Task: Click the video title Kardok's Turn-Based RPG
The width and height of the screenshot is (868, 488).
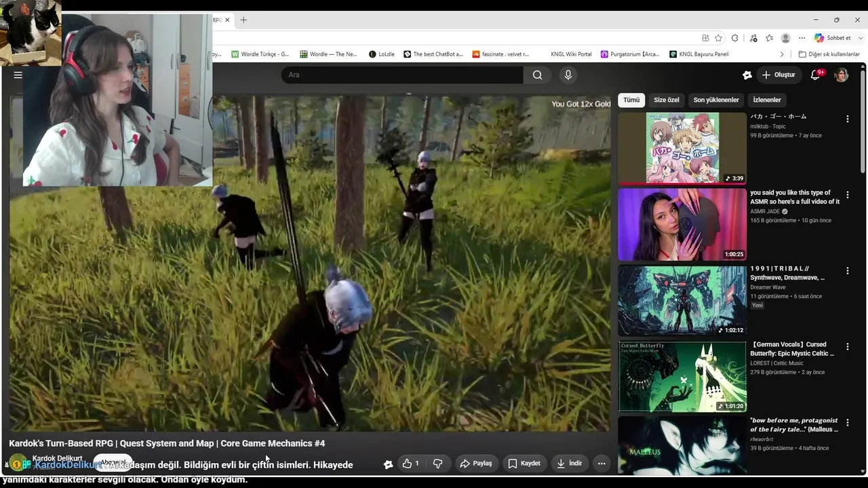Action: pos(167,443)
